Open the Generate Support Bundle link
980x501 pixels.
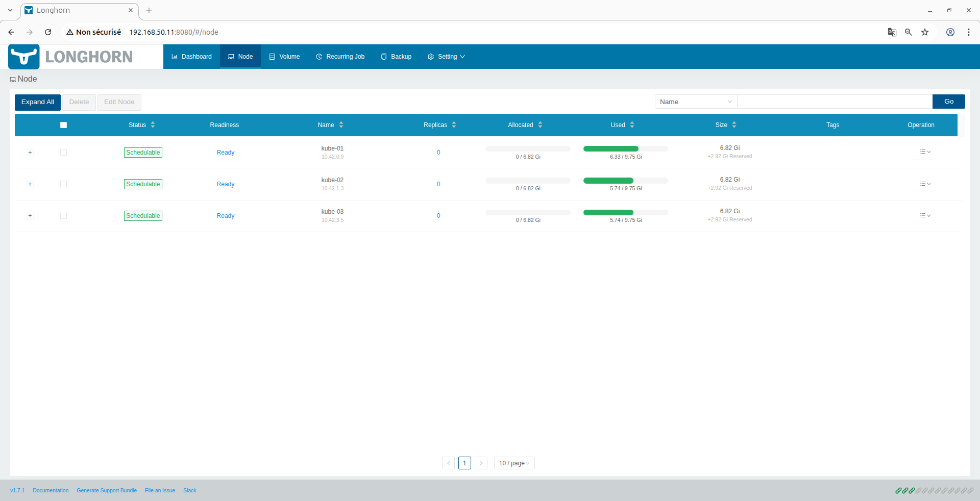(107, 491)
